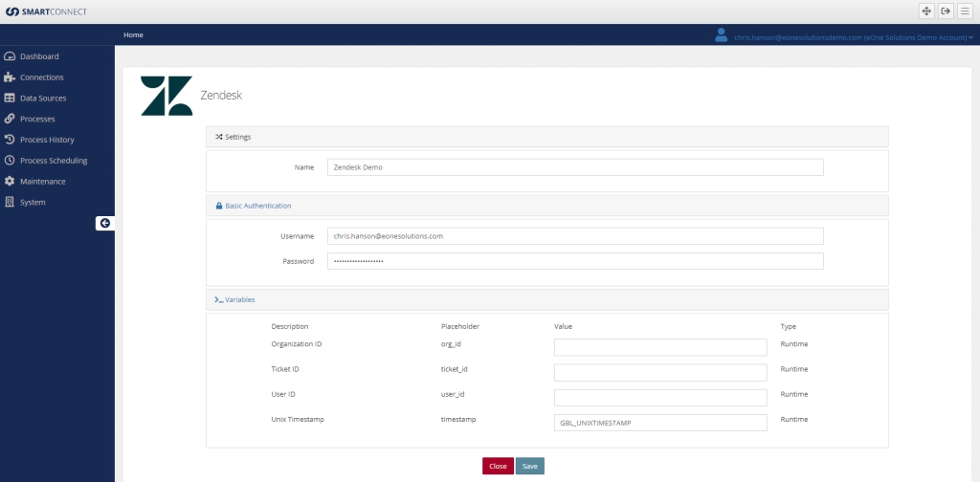Image resolution: width=980 pixels, height=482 pixels.
Task: Click the Organization ID description label
Action: pos(297,344)
